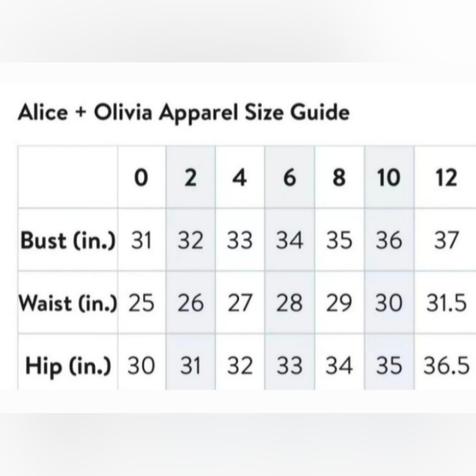Click waist value 28 for size 6
The width and height of the screenshot is (476, 476).
tap(289, 303)
